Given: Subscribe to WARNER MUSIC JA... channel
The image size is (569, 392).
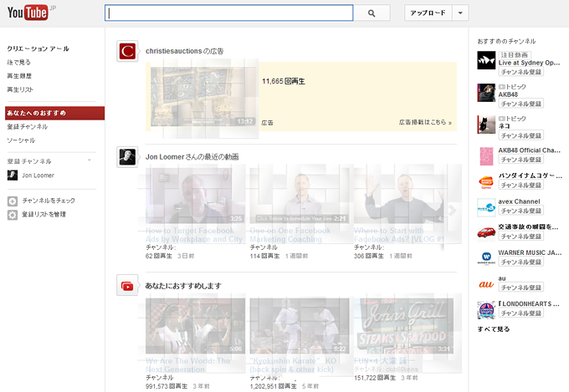Looking at the screenshot, I should click(520, 262).
